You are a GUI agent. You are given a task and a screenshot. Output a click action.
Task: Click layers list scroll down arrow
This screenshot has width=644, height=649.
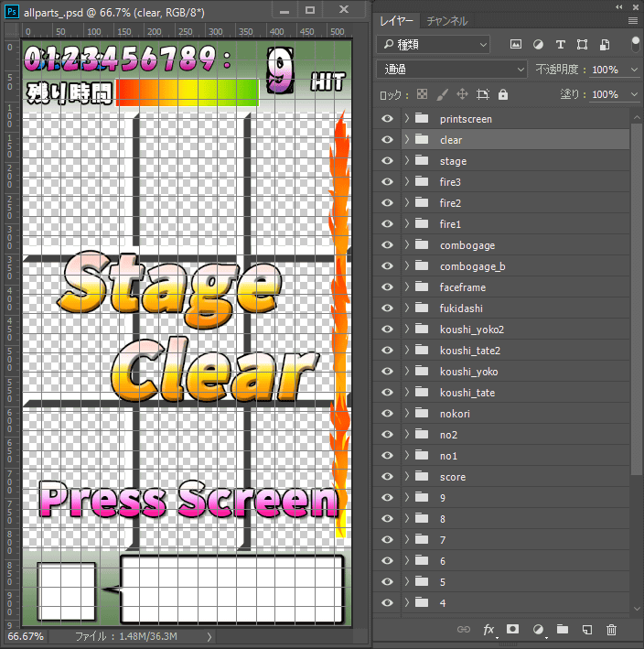637,609
